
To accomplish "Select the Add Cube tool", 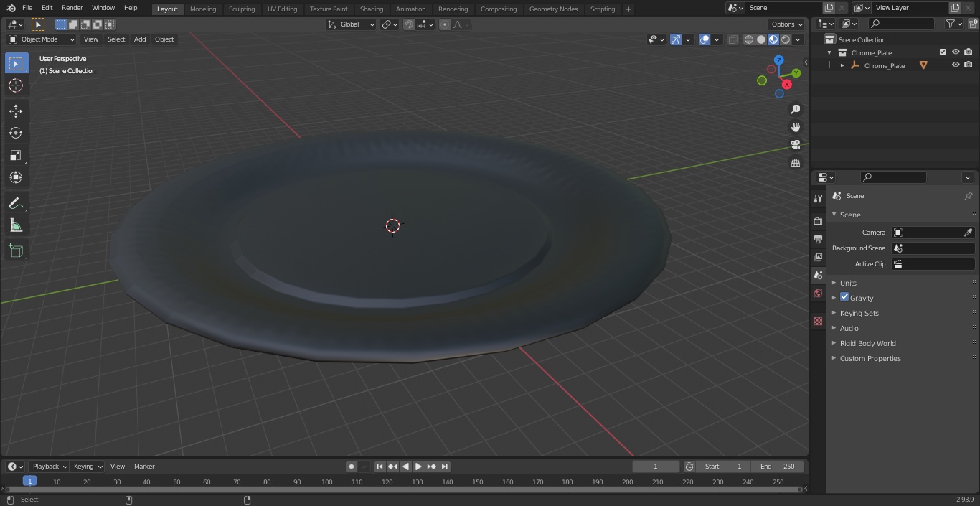I will (x=16, y=251).
